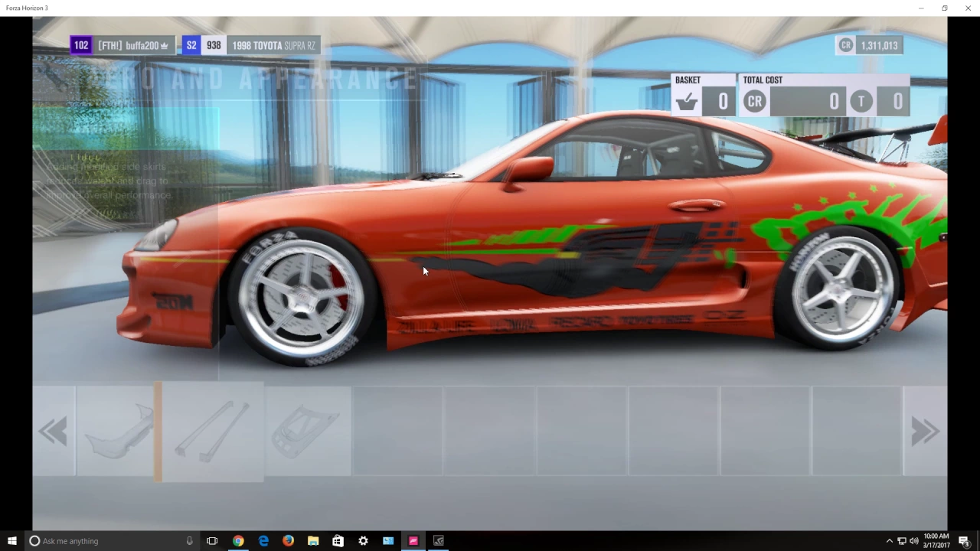Open Google Chrome from taskbar
The image size is (980, 551).
(x=238, y=541)
